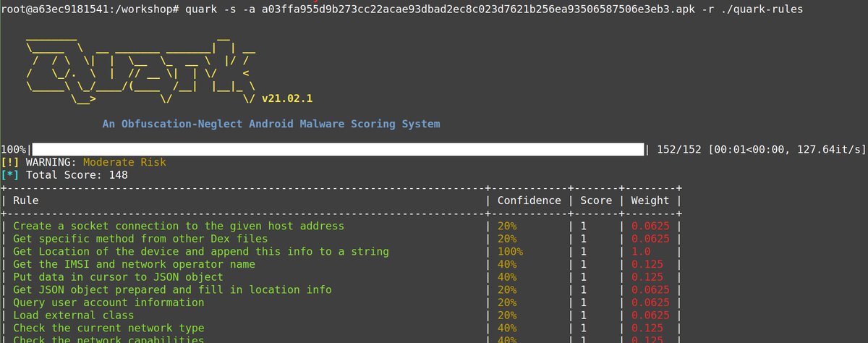Viewport: 868px width, 343px height.
Task: Click 'Get JSON object prepared' rule row
Action: coord(172,289)
